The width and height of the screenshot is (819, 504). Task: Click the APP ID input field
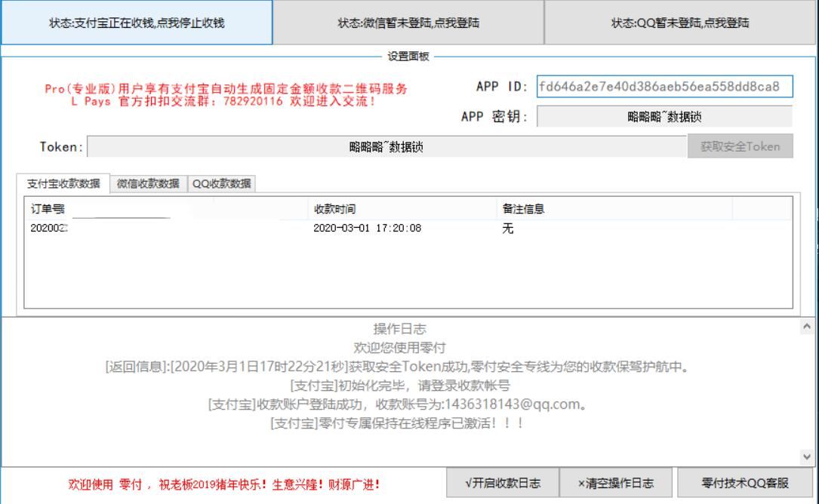(x=664, y=86)
